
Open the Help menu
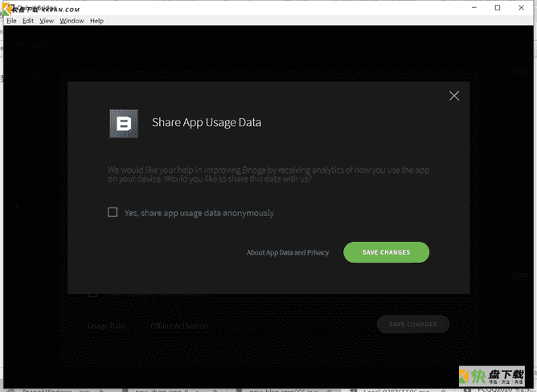pos(97,21)
